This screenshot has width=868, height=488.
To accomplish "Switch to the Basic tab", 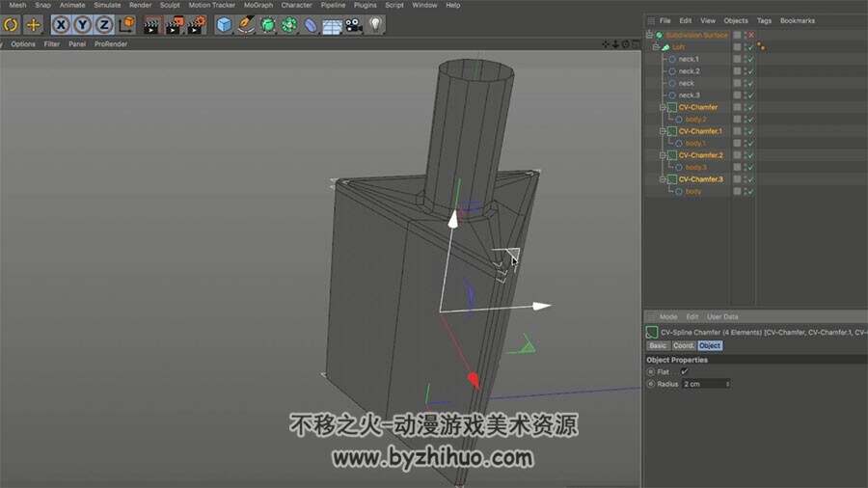I will 658,346.
